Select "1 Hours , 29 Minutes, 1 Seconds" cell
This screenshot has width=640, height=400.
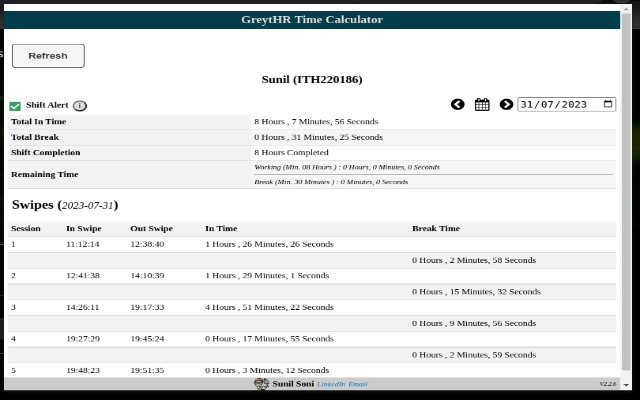(x=267, y=276)
